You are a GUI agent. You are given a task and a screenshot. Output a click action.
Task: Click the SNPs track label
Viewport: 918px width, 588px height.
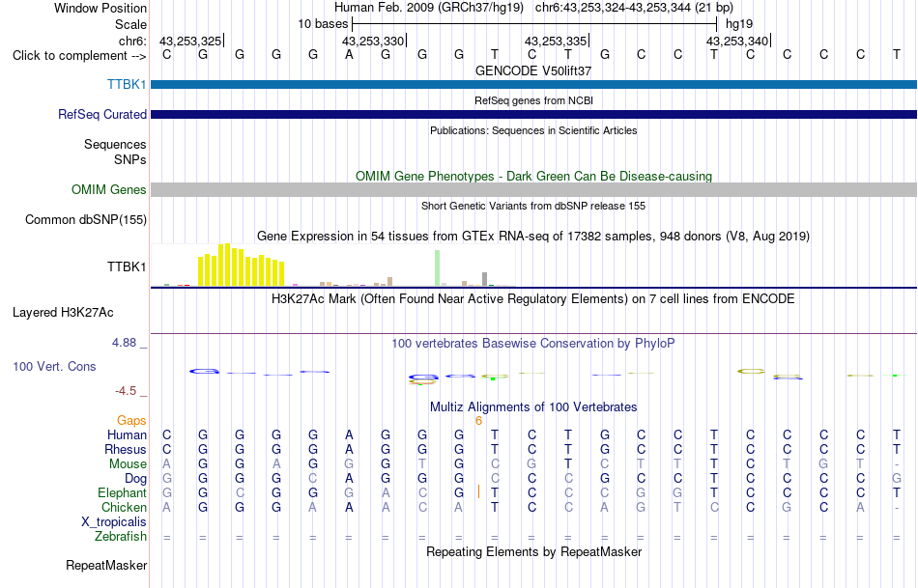[130, 159]
